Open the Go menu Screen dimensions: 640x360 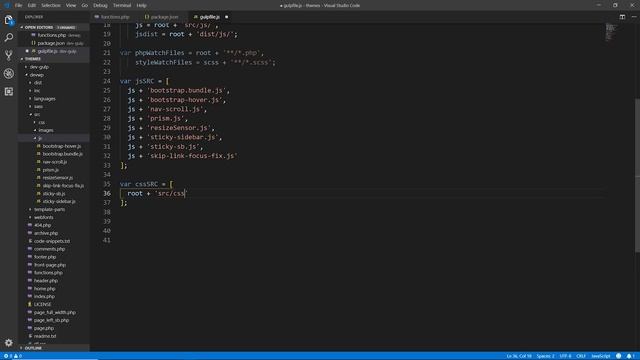point(84,5)
